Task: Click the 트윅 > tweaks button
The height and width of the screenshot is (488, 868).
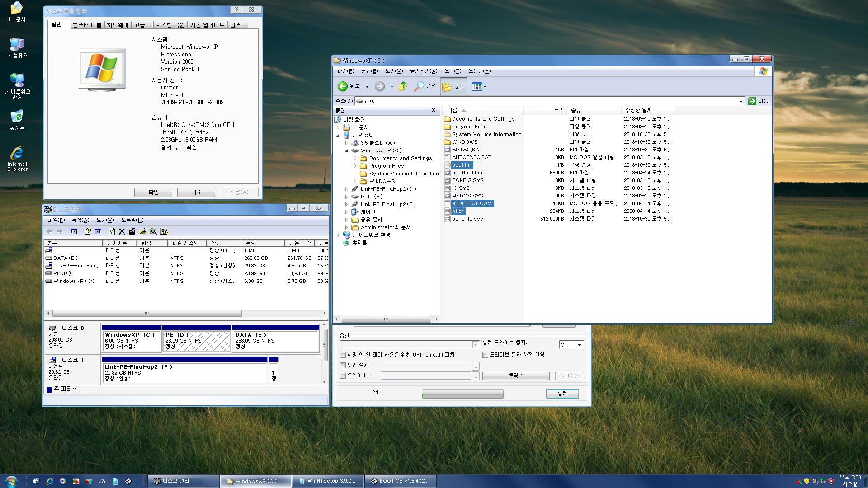Action: click(516, 376)
